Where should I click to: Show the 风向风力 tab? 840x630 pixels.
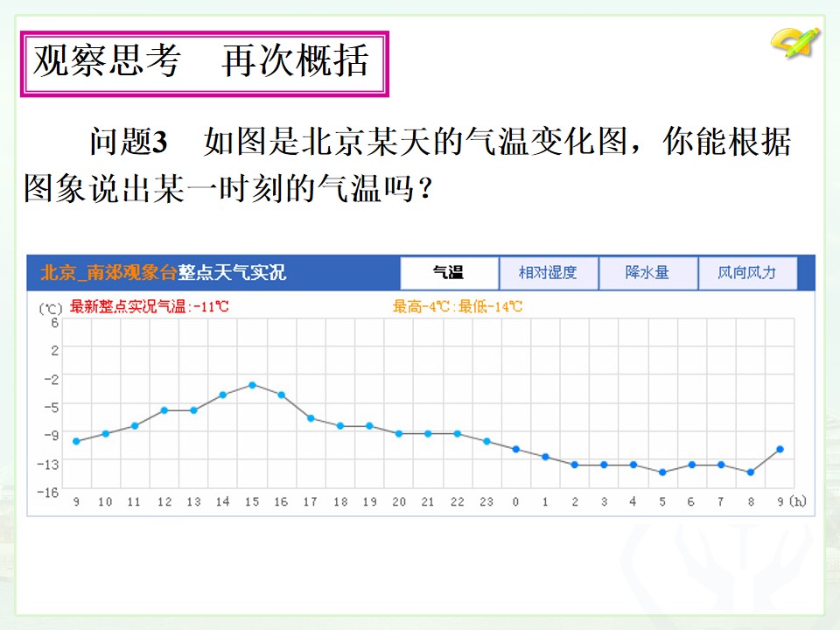click(747, 273)
